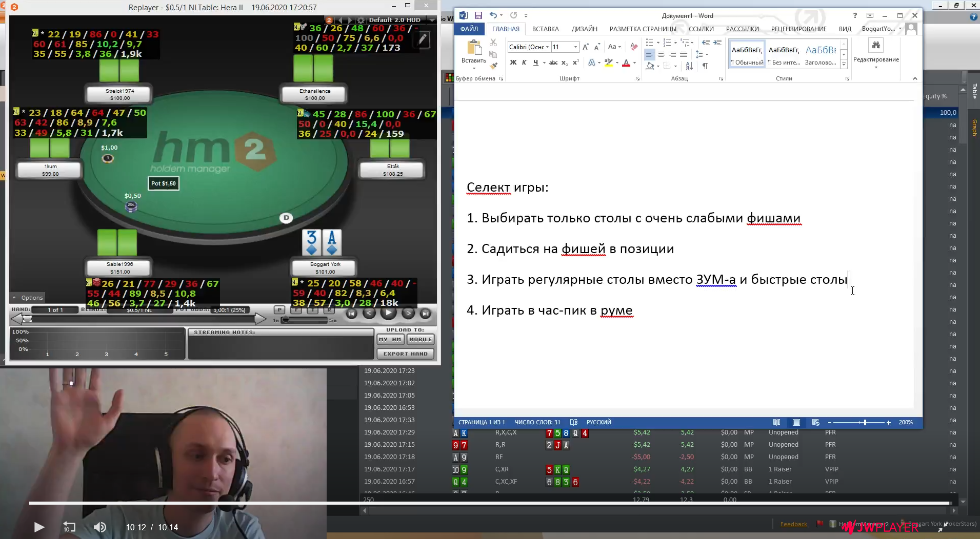980x539 pixels.
Task: Play the hand in the Replayer
Action: tap(388, 313)
